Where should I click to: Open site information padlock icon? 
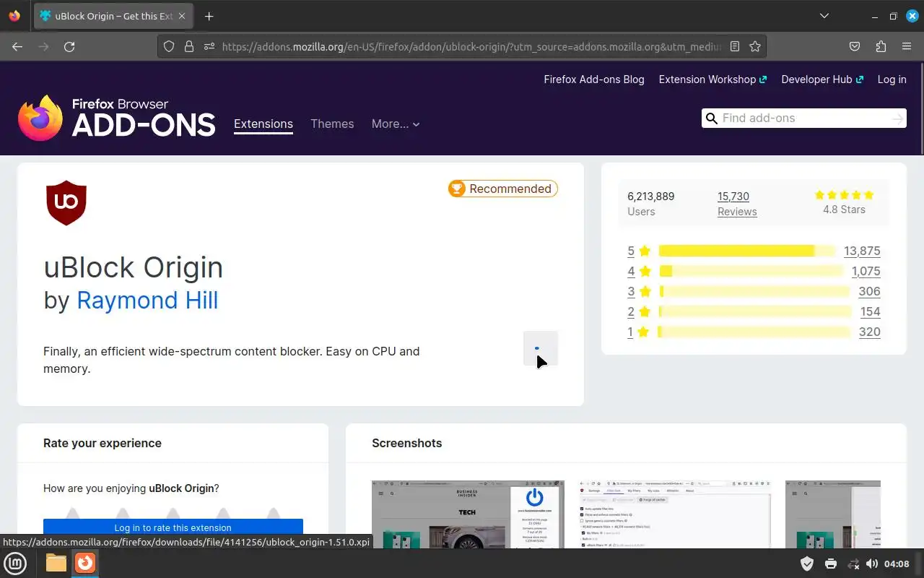point(189,46)
